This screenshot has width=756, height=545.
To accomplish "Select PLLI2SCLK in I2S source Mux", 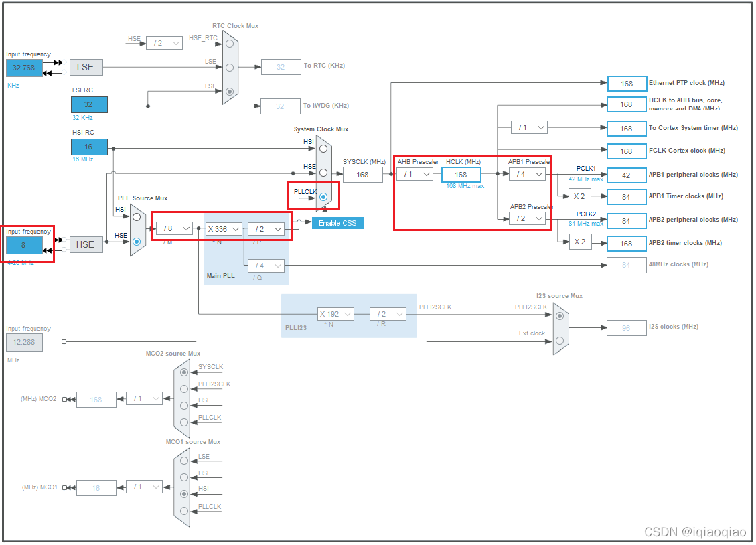I will pos(560,316).
